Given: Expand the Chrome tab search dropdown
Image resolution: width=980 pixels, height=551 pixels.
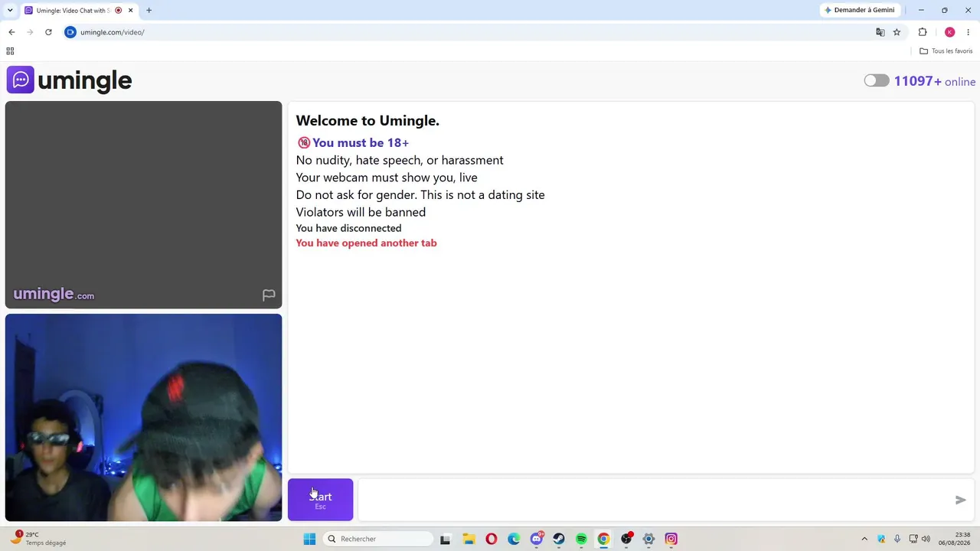Looking at the screenshot, I should coord(10,11).
